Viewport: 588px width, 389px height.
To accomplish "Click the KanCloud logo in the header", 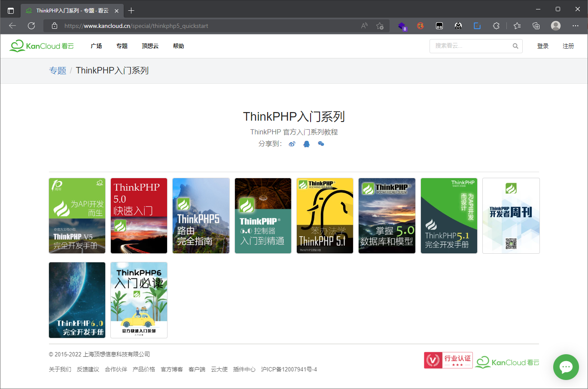I will (x=41, y=46).
